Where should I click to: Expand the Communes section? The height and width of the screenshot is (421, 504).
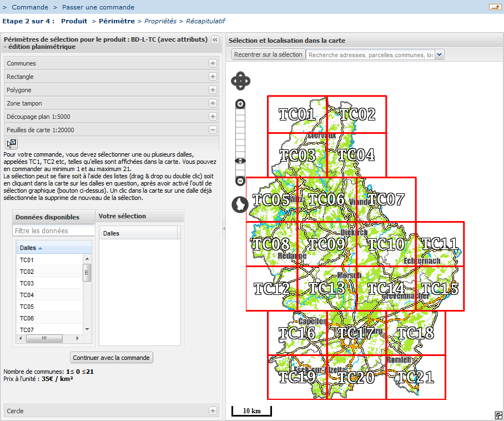(x=213, y=63)
